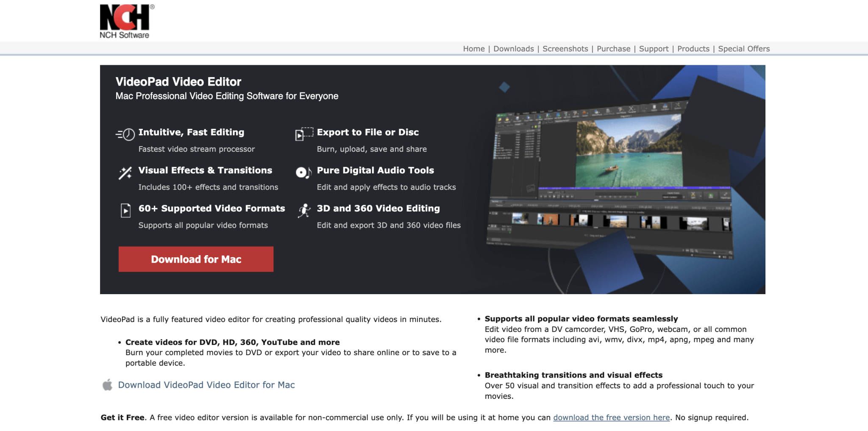Viewport: 868px width, 431px height.
Task: Click the Download VideoPad Video Editor for Mac link
Action: 206,385
